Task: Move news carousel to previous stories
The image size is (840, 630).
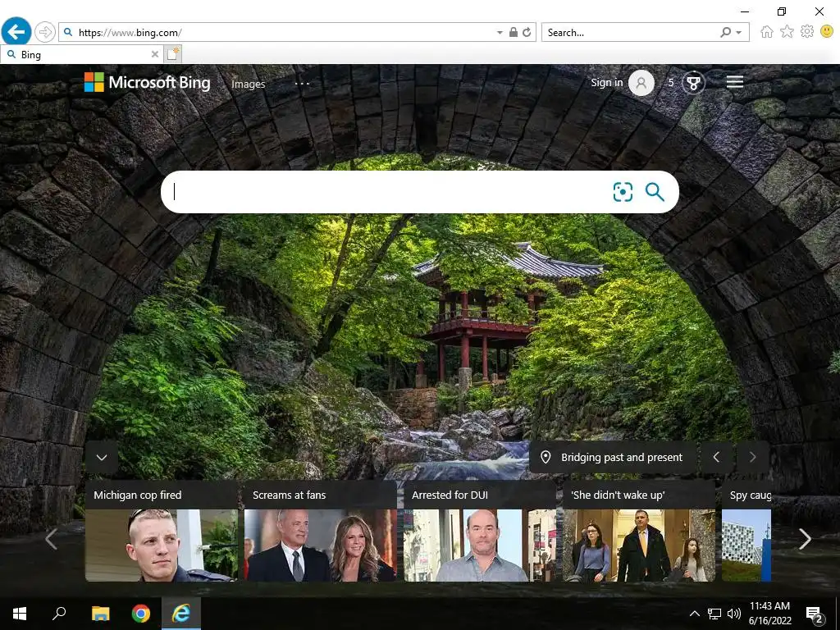Action: pyautogui.click(x=51, y=539)
